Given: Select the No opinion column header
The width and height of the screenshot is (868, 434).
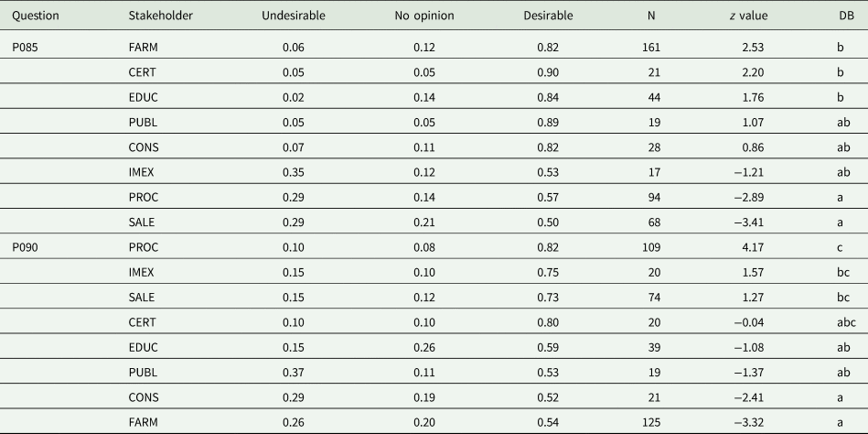Looking at the screenshot, I should (423, 16).
